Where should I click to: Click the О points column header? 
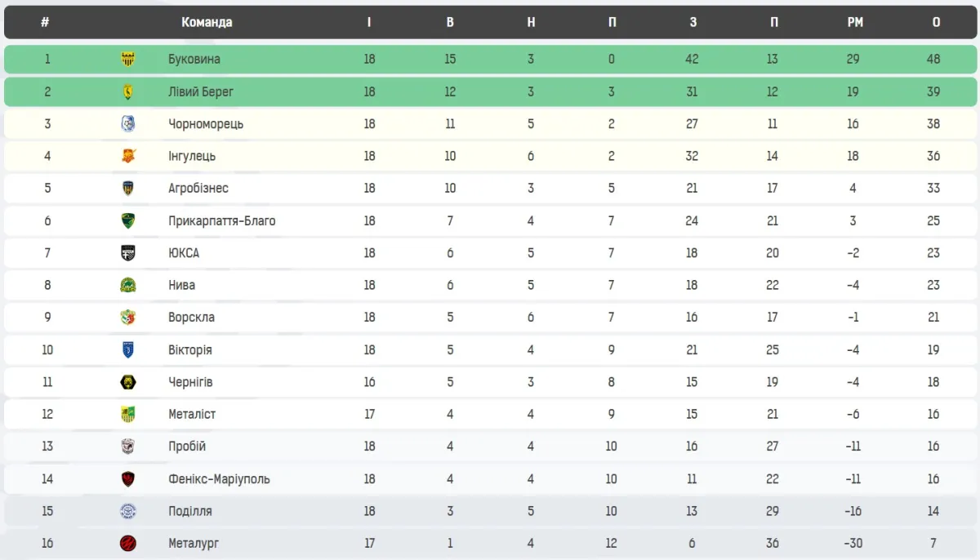[x=936, y=22]
